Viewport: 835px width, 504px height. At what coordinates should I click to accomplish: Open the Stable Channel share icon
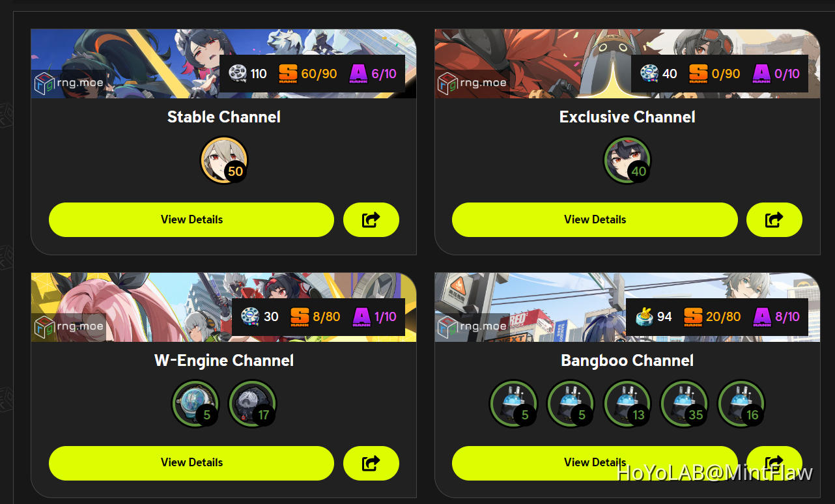click(371, 219)
